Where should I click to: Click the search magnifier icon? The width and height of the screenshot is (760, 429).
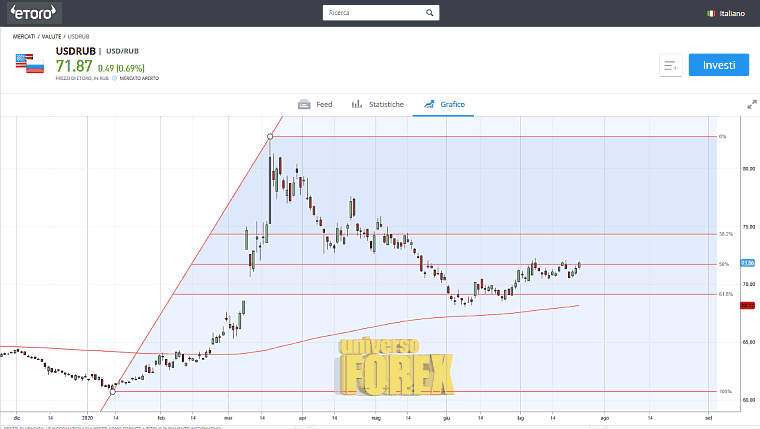429,14
